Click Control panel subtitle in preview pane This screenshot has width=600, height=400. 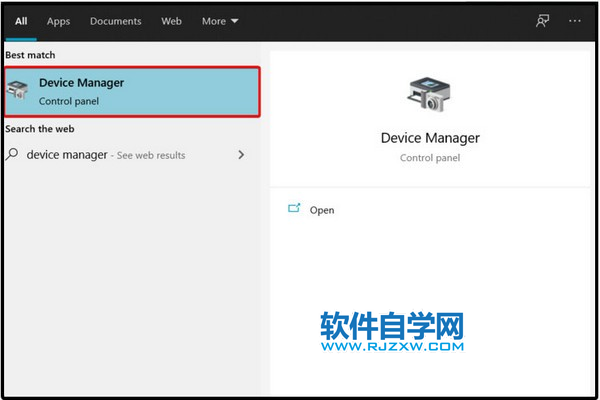pyautogui.click(x=430, y=158)
